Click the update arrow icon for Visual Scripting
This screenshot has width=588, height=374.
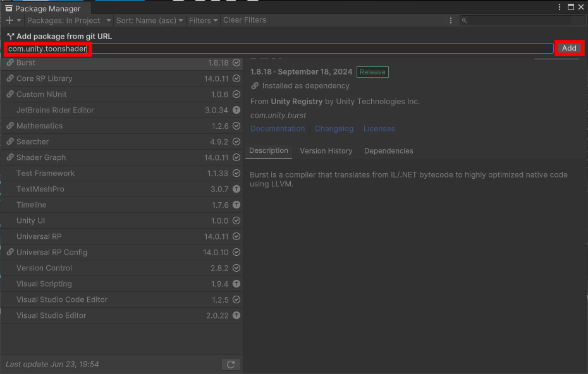pos(236,284)
